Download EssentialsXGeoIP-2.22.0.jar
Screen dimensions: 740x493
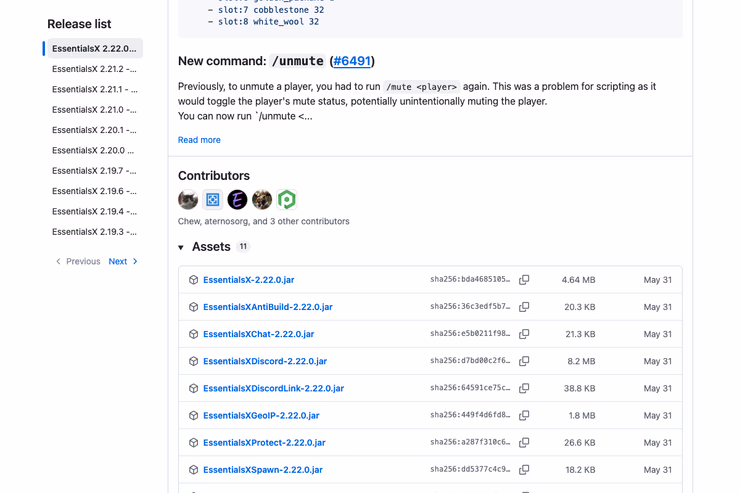click(x=261, y=416)
